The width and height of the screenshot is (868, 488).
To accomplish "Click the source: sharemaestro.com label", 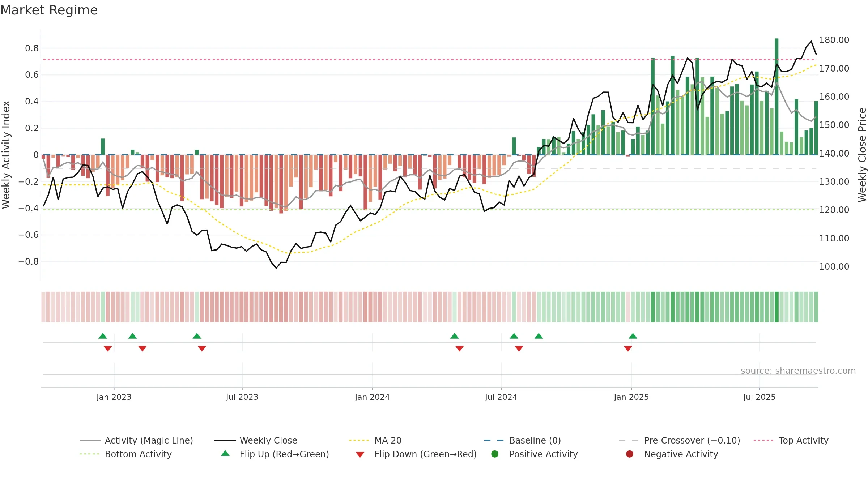I will click(798, 371).
